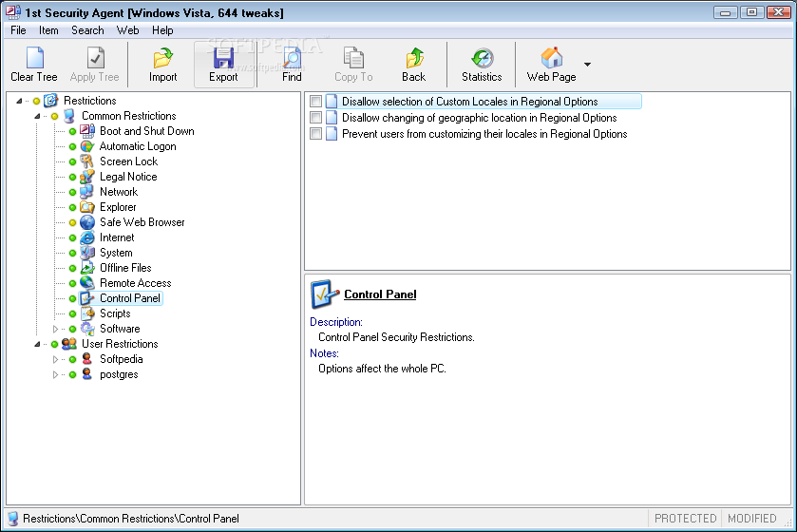This screenshot has height=532, width=797.
Task: Minimize the 1st Security Agent window
Action: coord(726,12)
